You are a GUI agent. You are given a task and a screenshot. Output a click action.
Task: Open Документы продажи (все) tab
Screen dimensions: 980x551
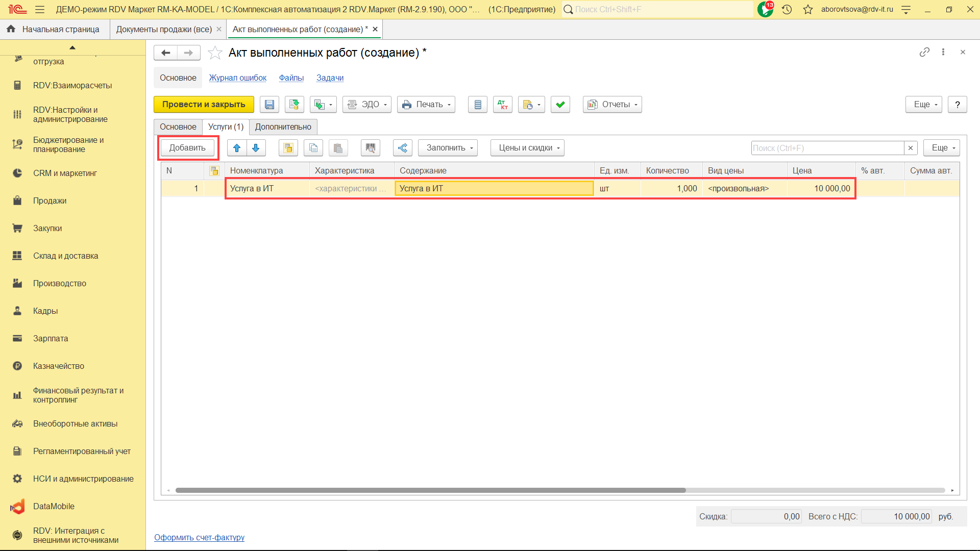pos(164,30)
